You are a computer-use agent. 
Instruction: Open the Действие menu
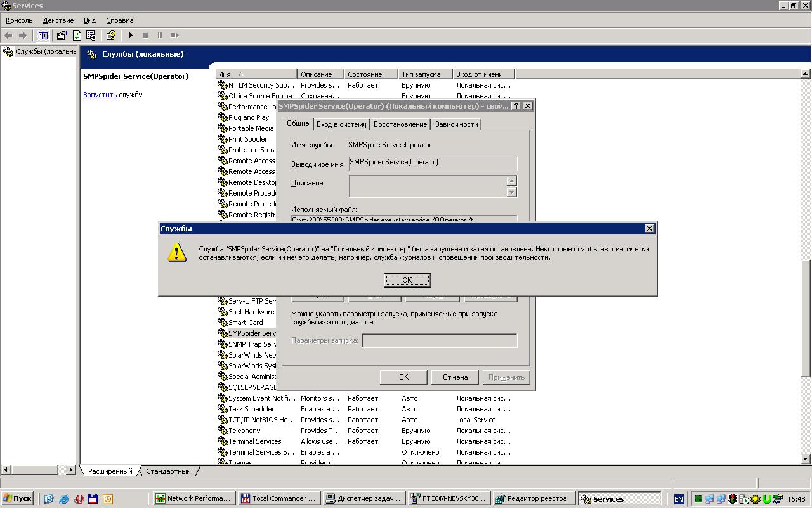coord(58,20)
